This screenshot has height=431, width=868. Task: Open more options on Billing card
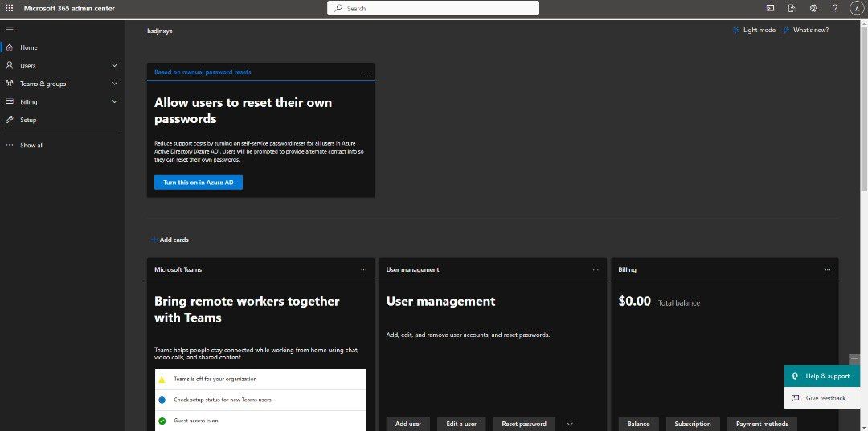[828, 270]
